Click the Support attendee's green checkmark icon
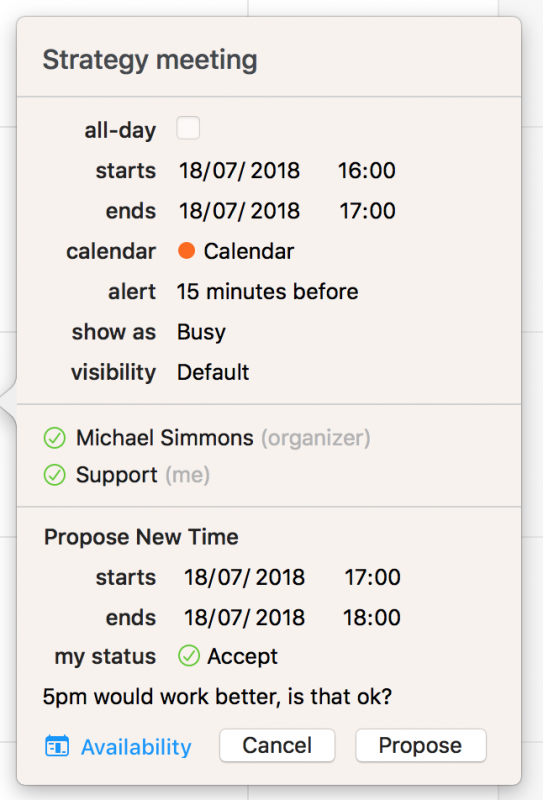The image size is (543, 800). tap(55, 475)
